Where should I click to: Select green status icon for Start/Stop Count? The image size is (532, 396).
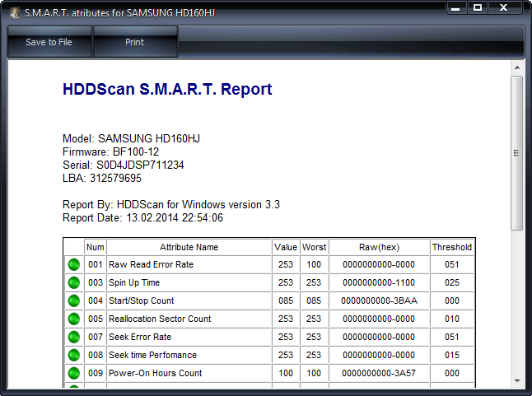[x=73, y=301]
